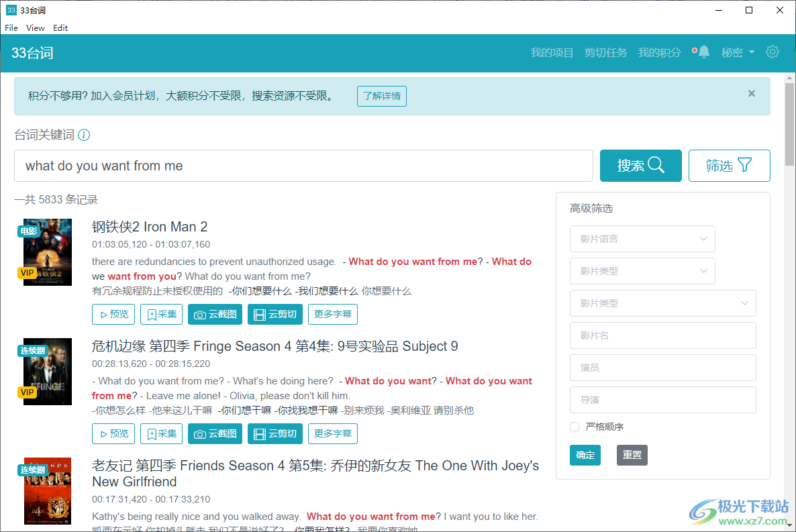796x532 pixels.
Task: Expand the 秘密 user dropdown
Action: [738, 53]
